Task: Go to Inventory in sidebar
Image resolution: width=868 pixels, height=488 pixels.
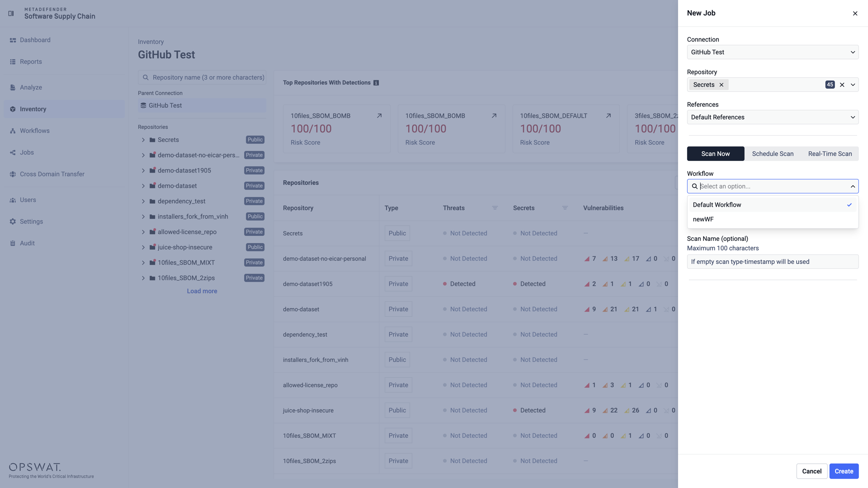Action: 64,109
